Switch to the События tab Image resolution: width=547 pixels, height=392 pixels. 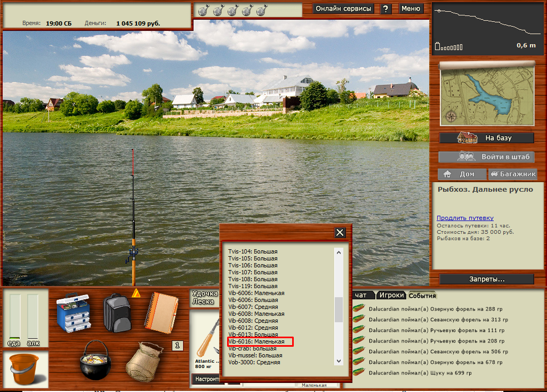click(x=422, y=296)
